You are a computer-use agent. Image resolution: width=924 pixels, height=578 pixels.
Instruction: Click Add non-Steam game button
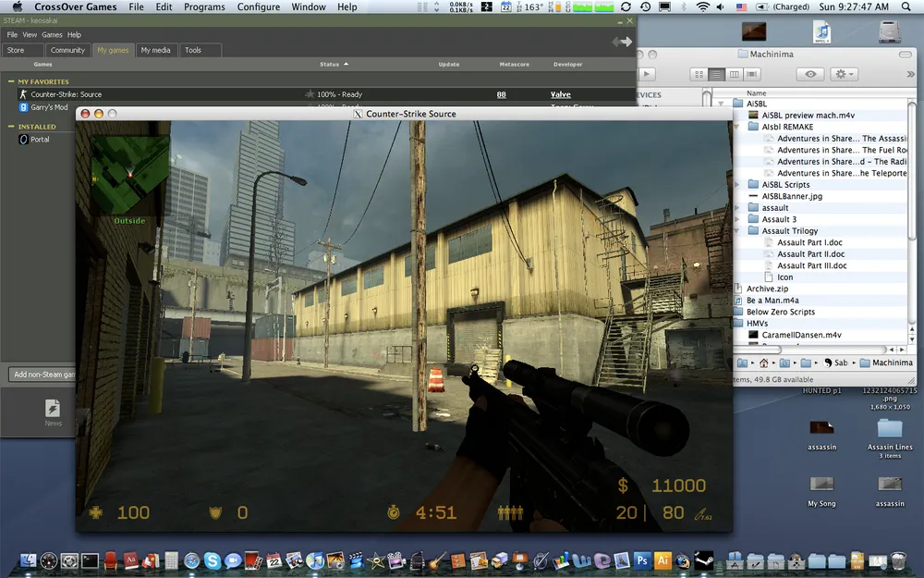43,375
